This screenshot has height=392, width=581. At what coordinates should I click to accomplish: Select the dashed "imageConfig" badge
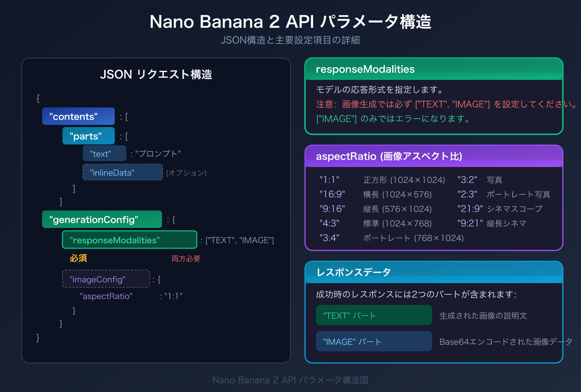tap(106, 279)
